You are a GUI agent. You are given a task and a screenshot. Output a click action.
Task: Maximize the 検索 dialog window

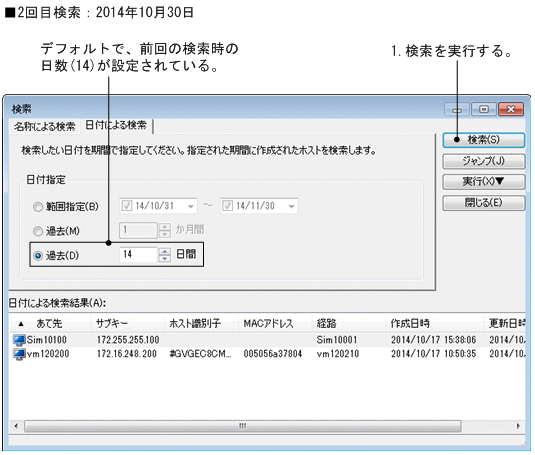coord(483,109)
